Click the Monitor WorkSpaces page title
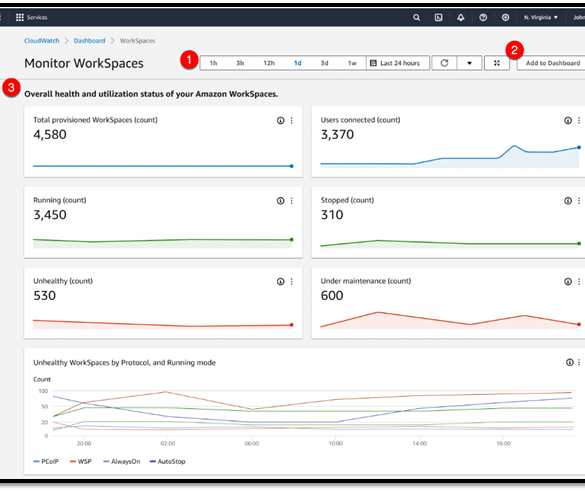 84,63
